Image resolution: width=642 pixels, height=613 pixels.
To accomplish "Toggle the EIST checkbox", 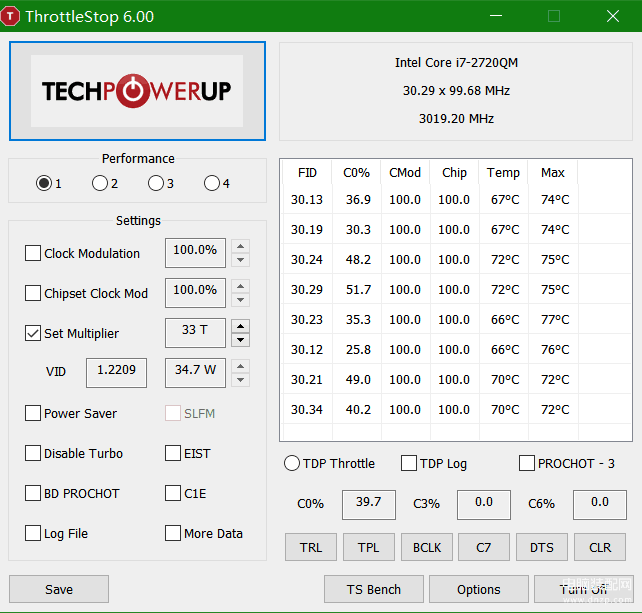I will pyautogui.click(x=173, y=453).
